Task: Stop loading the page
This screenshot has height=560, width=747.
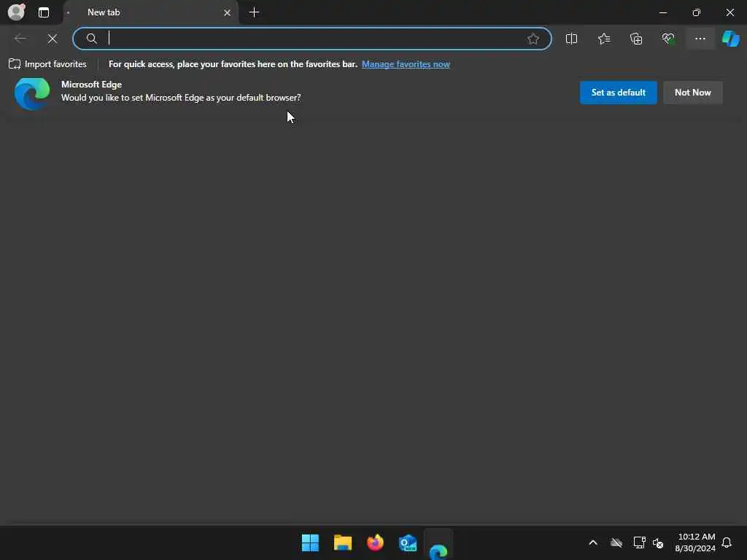Action: tap(53, 39)
